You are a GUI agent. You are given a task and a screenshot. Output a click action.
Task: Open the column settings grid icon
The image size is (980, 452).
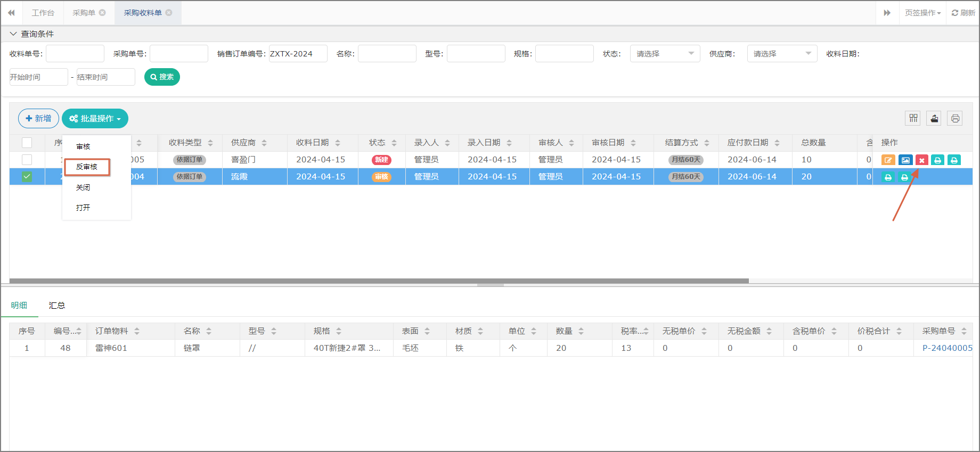point(913,118)
